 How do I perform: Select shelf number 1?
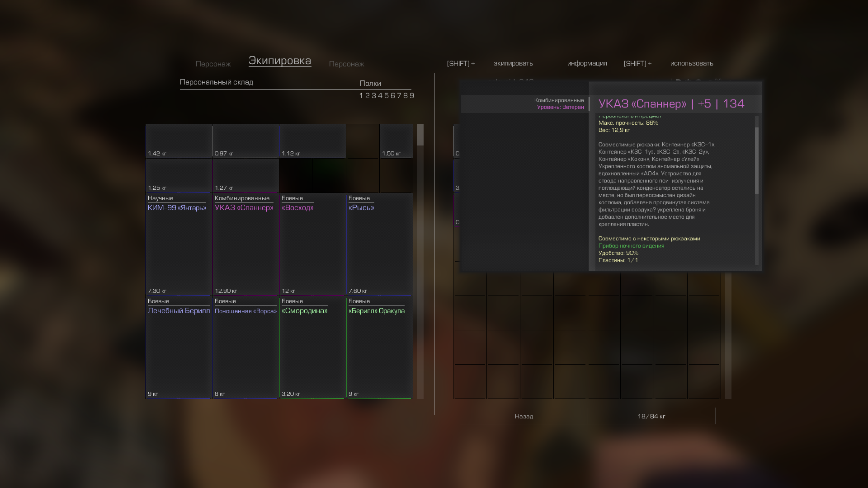click(361, 96)
